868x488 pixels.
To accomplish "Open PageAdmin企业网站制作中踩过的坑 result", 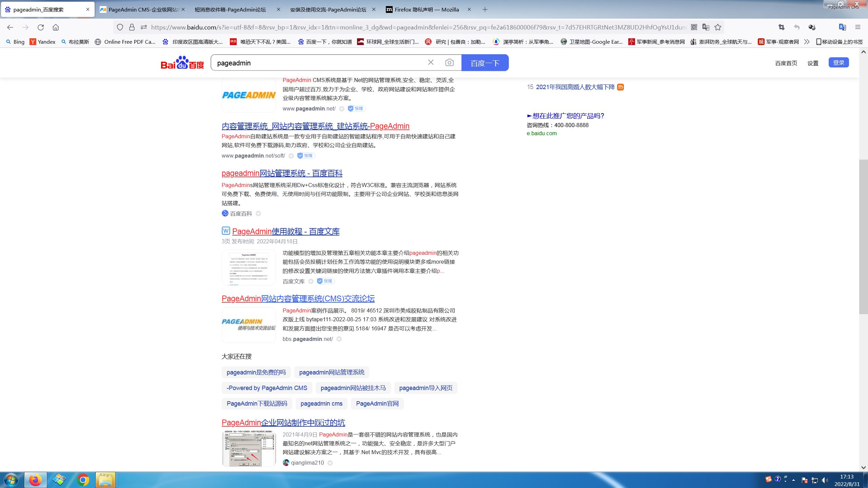I will pos(283,423).
